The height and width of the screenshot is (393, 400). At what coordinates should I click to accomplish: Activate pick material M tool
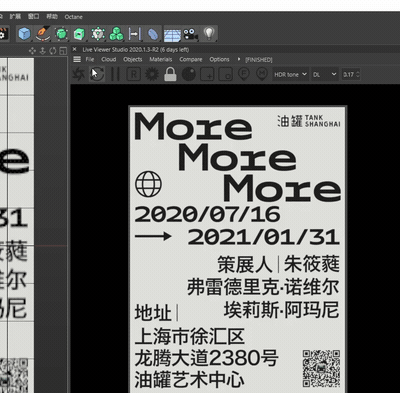pos(262,74)
